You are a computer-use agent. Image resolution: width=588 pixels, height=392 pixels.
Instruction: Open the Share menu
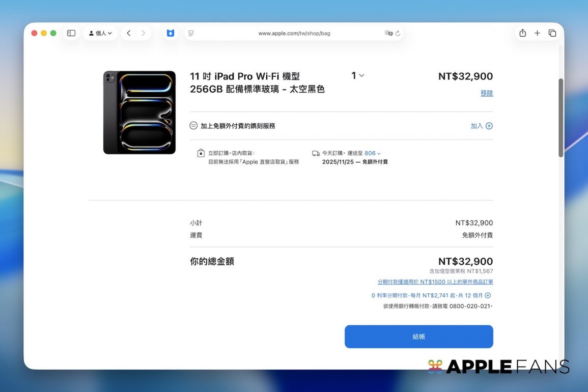522,33
